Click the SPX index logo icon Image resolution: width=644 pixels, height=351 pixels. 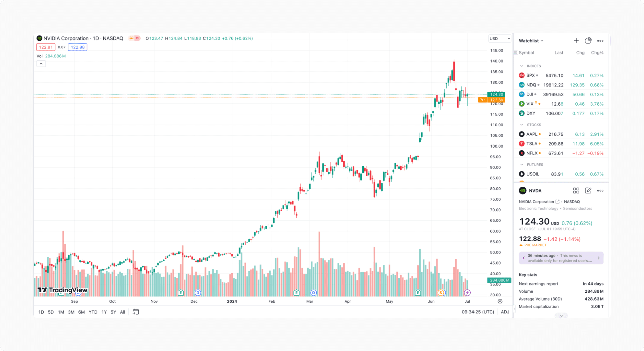(521, 75)
